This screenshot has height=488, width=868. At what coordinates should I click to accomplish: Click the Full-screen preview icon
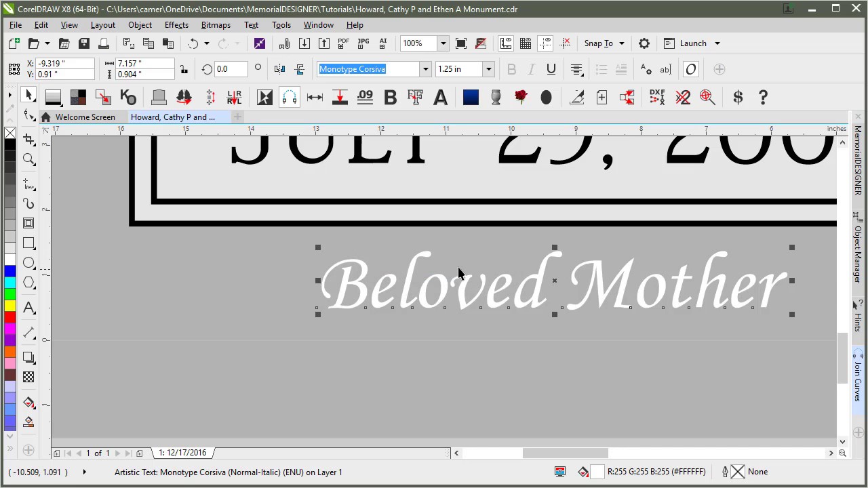tap(461, 43)
